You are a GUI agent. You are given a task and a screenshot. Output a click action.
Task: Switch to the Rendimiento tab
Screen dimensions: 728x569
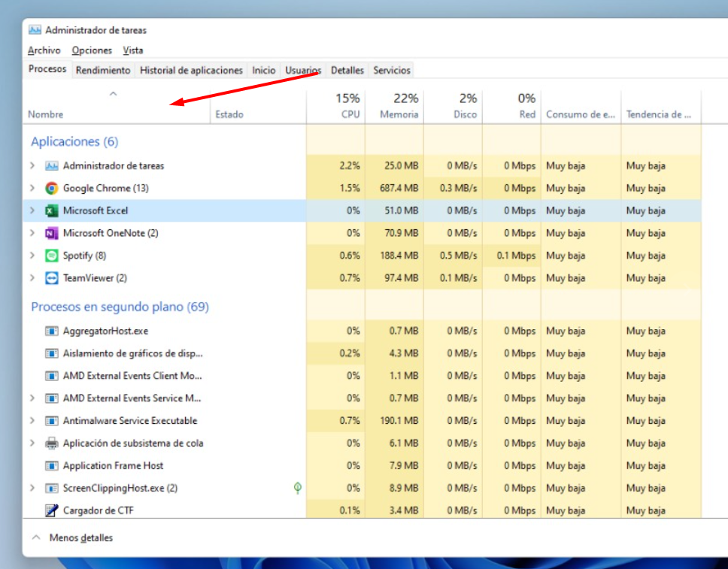click(x=103, y=70)
